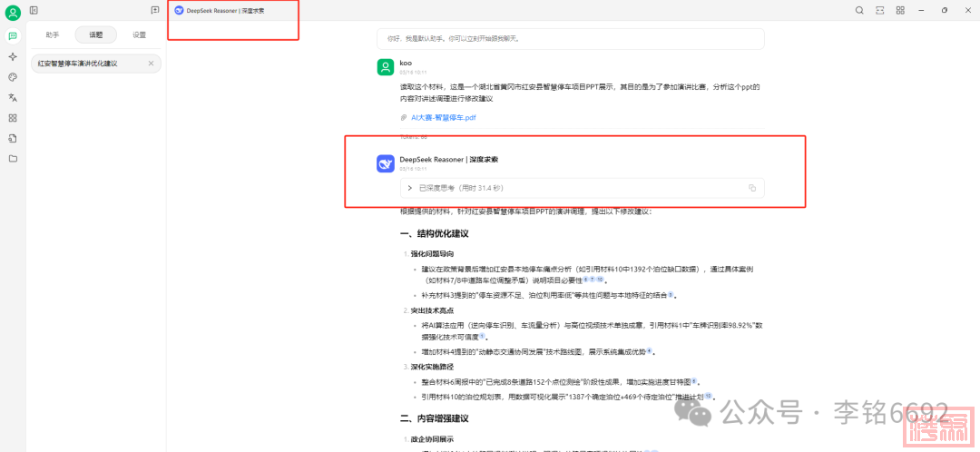Expand the 已深度思考 thinking section
This screenshot has width=980, height=452.
coord(410,188)
